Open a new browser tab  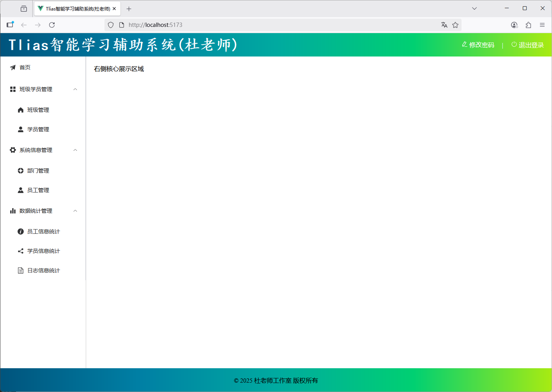click(x=129, y=9)
